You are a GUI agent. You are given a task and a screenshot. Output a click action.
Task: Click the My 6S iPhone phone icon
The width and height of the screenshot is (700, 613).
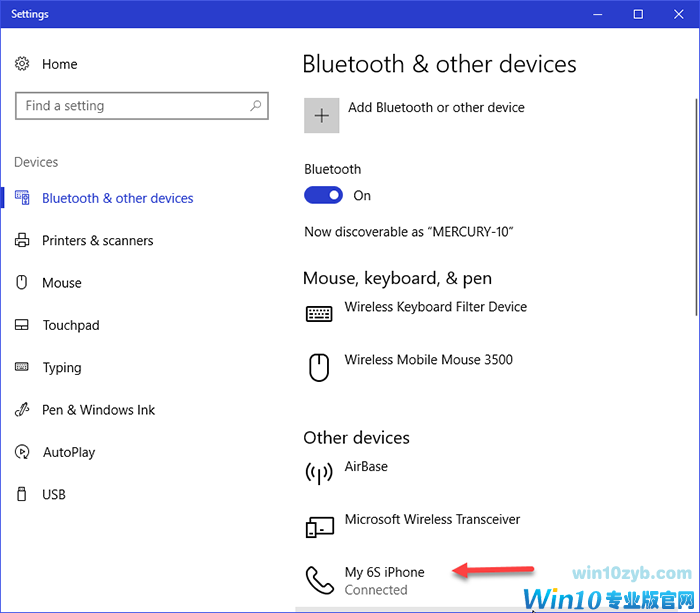pyautogui.click(x=319, y=579)
